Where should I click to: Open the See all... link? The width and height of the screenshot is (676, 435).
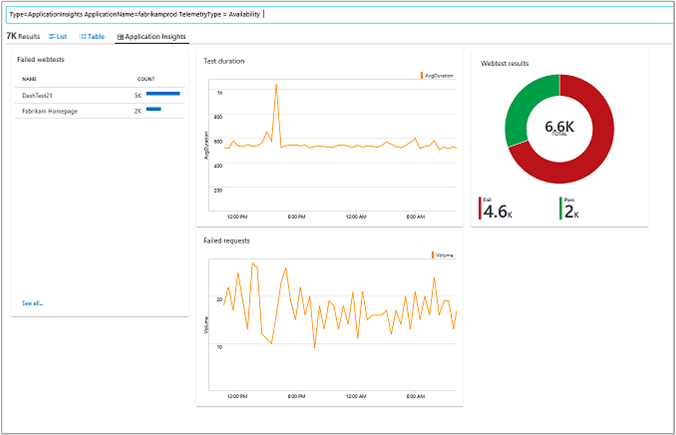[32, 303]
